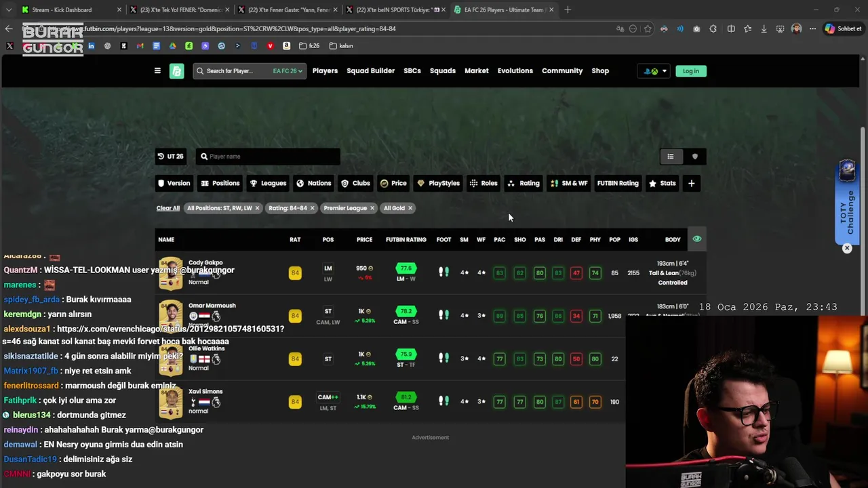Open the Price filter
This screenshot has height=488, width=868.
393,183
